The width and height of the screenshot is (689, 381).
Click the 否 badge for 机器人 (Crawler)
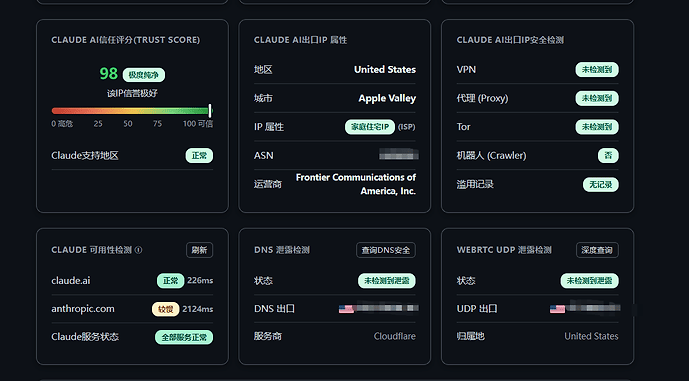click(x=608, y=156)
